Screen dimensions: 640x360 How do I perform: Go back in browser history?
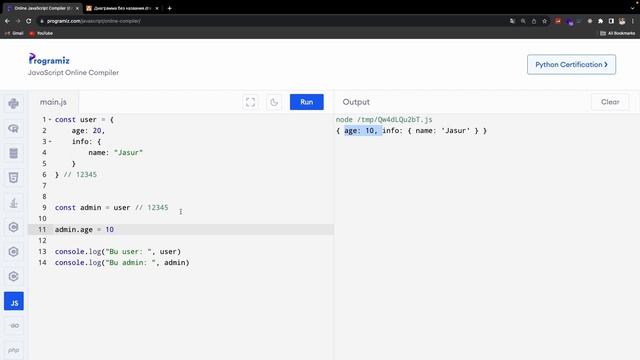[7, 21]
